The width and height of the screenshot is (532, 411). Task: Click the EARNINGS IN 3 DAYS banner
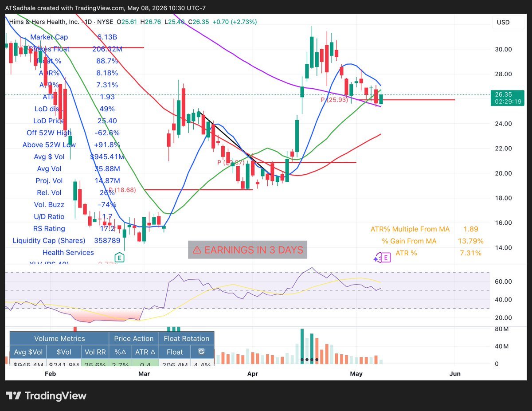(x=247, y=250)
